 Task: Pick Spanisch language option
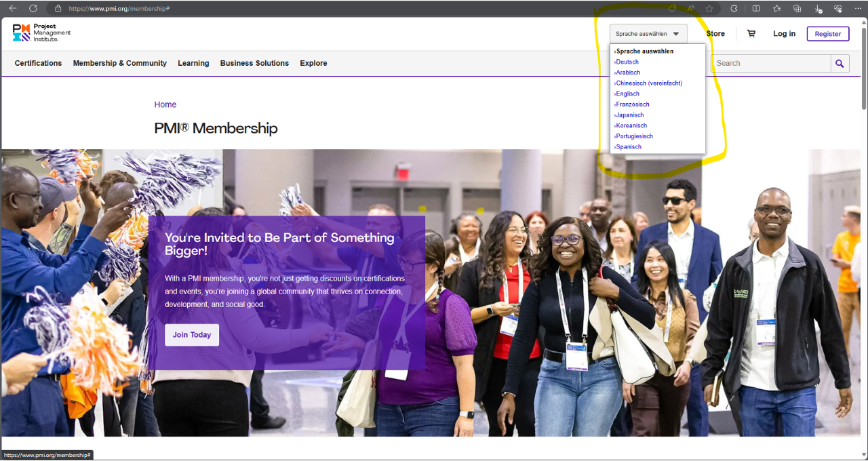(x=629, y=146)
